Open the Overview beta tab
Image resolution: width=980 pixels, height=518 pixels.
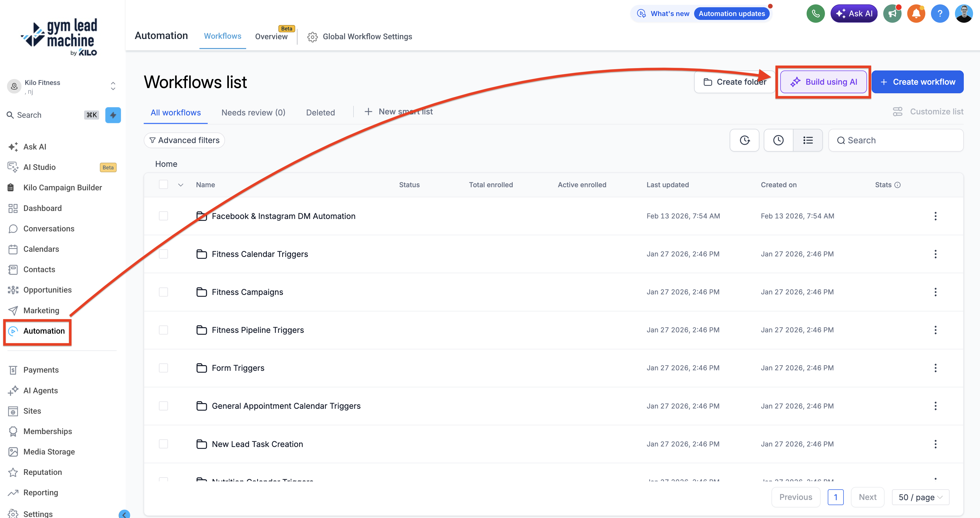click(271, 36)
